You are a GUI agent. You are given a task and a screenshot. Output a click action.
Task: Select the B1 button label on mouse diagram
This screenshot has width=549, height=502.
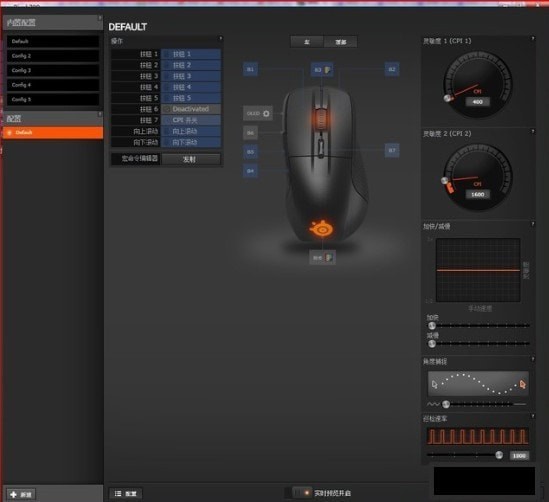click(250, 69)
